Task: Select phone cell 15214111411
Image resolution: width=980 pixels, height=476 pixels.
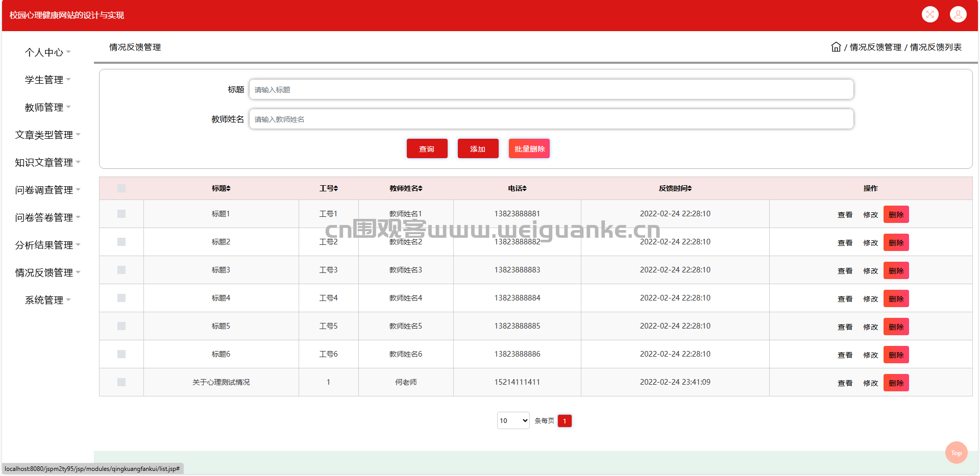Action: click(517, 382)
